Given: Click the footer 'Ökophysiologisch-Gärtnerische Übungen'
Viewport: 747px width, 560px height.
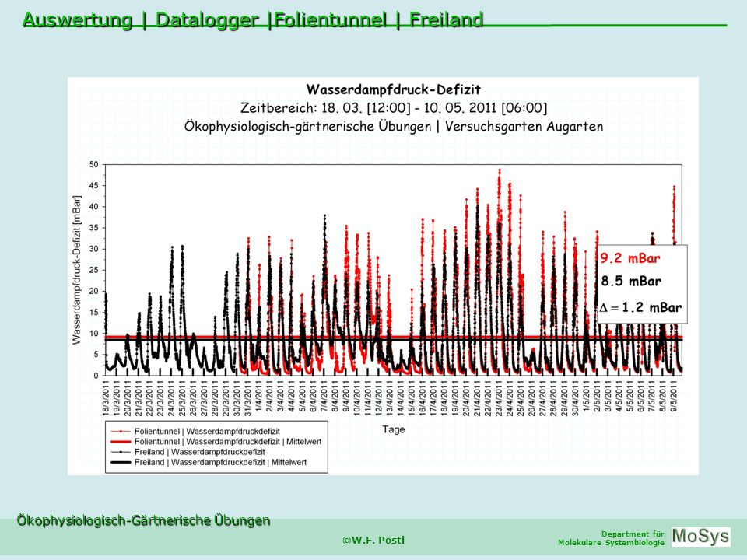Looking at the screenshot, I should click(143, 520).
